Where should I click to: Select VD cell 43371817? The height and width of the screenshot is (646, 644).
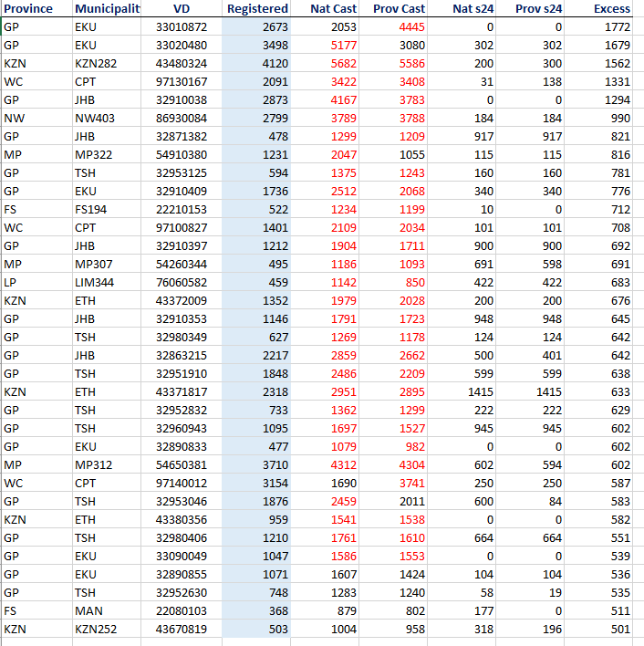[182, 391]
